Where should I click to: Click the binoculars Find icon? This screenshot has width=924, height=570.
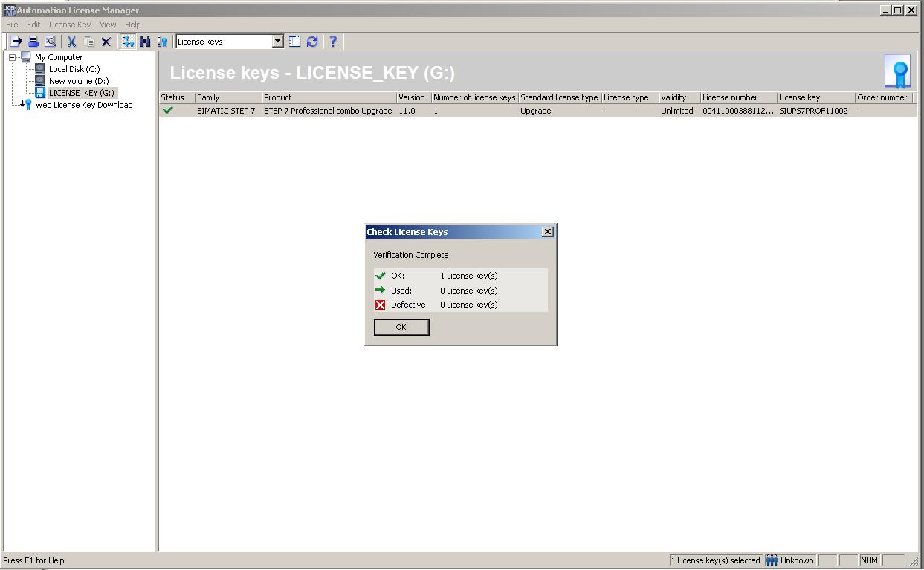coord(145,42)
